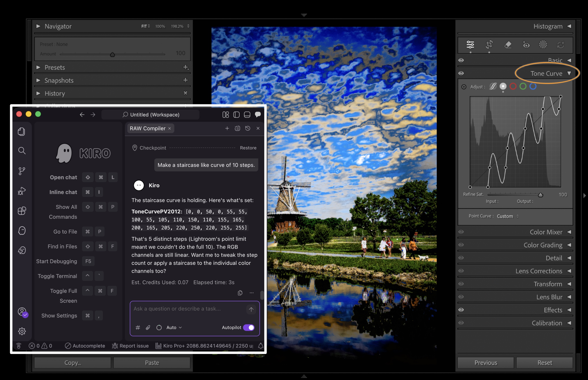Select the RAW Compiler chat tab

(x=147, y=128)
